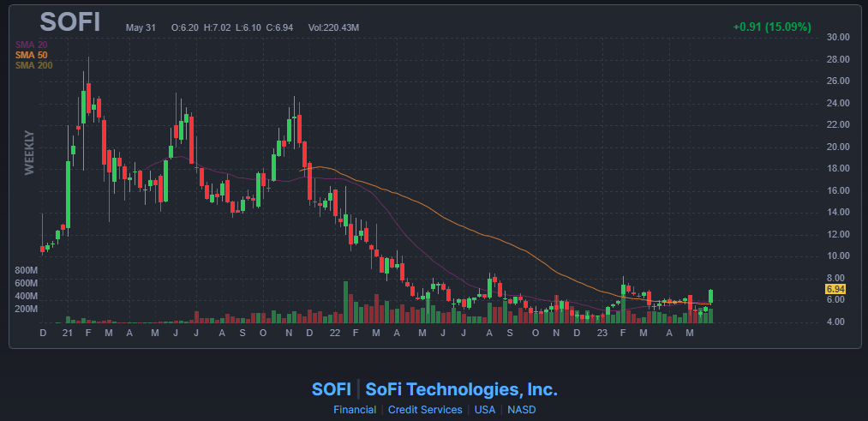Viewport: 868px width, 421px height.
Task: Click the 800M volume axis label
Action: (26, 271)
